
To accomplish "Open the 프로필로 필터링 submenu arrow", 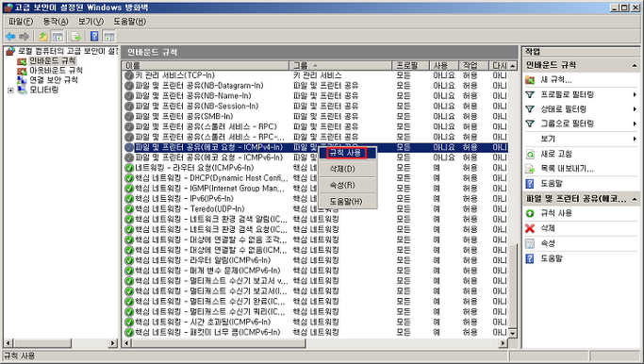I will pyautogui.click(x=635, y=94).
